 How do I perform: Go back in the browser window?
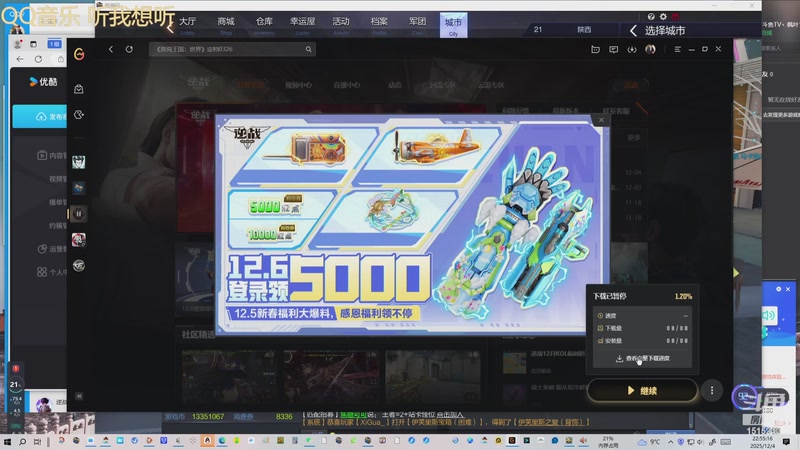click(x=20, y=59)
